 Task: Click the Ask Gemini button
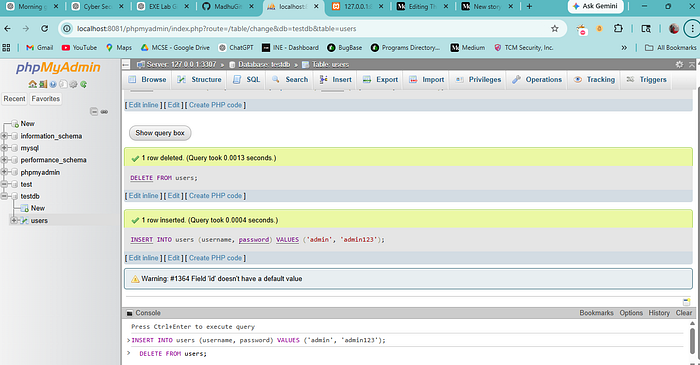point(596,6)
